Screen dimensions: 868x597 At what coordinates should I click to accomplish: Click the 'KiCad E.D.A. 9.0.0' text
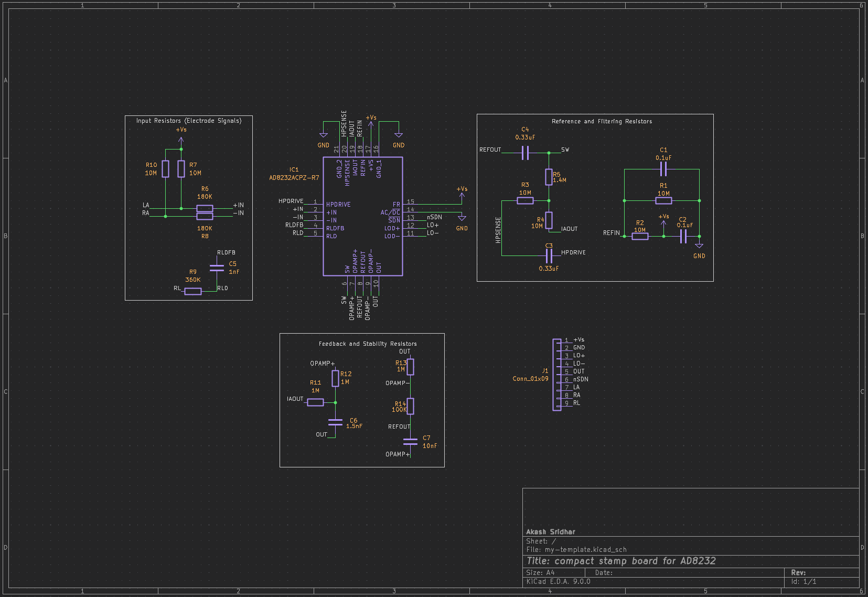(558, 582)
